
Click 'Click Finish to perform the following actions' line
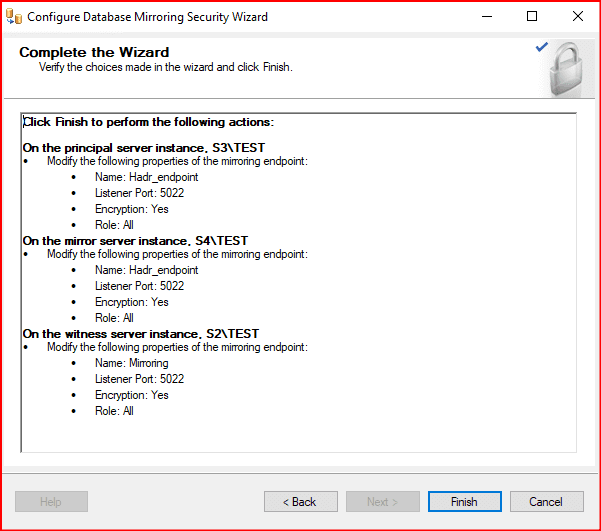tap(149, 122)
